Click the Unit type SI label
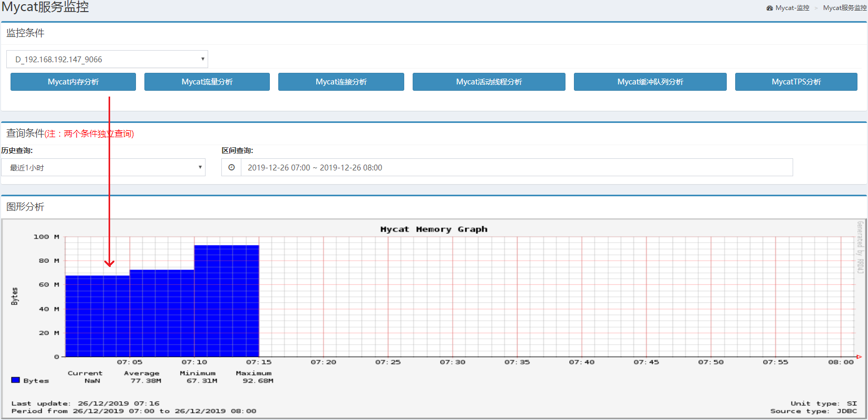 pos(824,403)
